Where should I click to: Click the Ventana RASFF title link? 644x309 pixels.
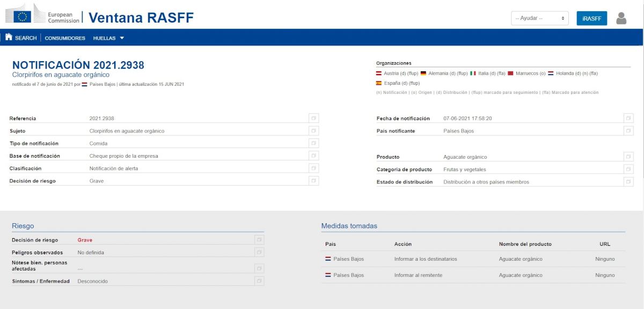click(141, 18)
